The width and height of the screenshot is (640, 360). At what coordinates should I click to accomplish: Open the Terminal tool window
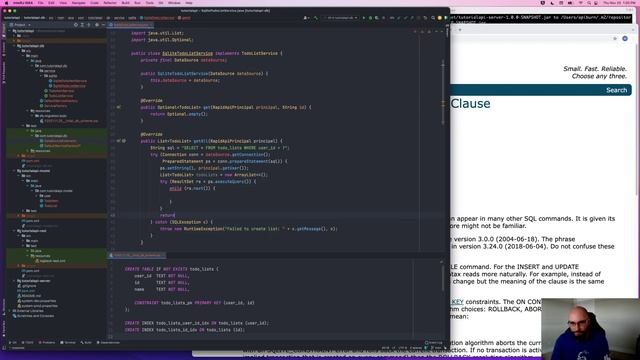(67, 342)
